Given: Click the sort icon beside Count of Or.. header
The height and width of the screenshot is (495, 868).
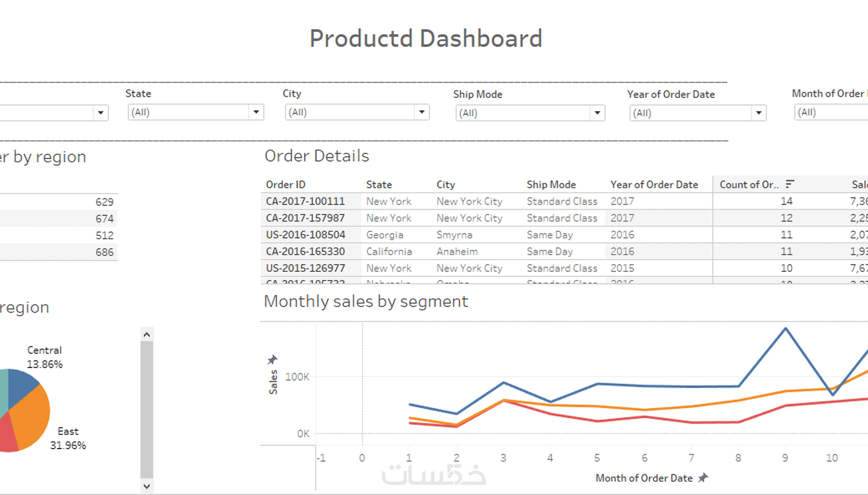Looking at the screenshot, I should click(x=790, y=184).
